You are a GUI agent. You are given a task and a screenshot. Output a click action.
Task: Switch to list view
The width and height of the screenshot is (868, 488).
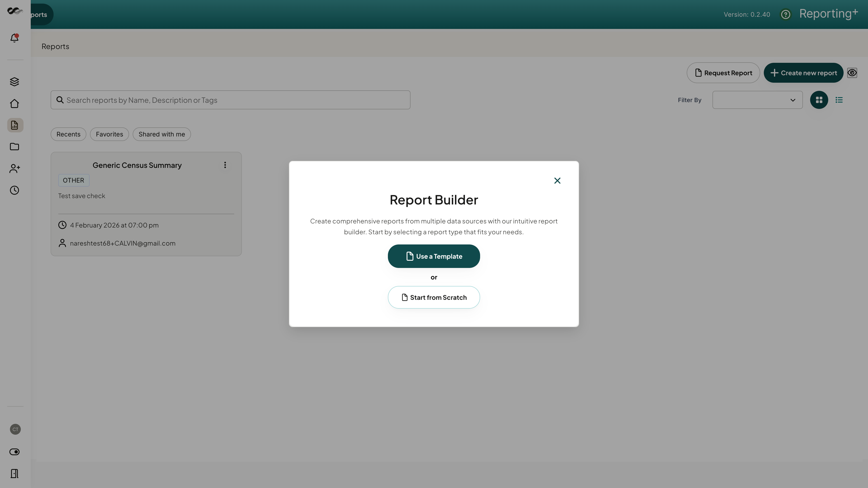pos(839,100)
